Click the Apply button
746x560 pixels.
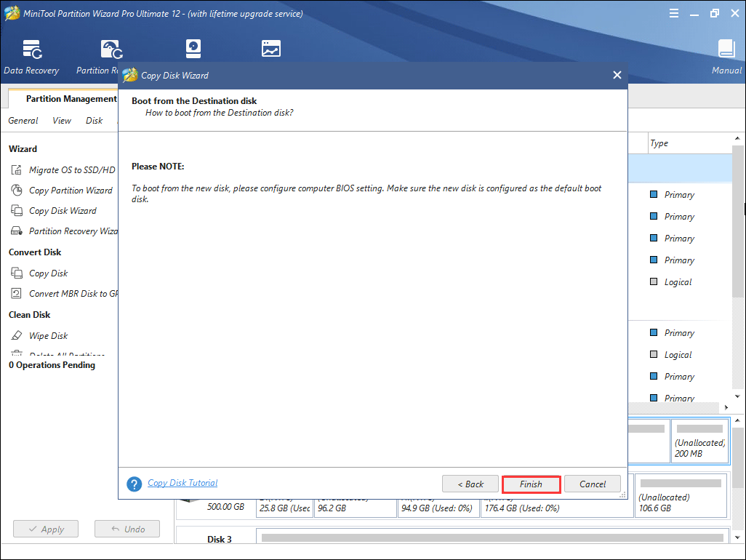[46, 529]
